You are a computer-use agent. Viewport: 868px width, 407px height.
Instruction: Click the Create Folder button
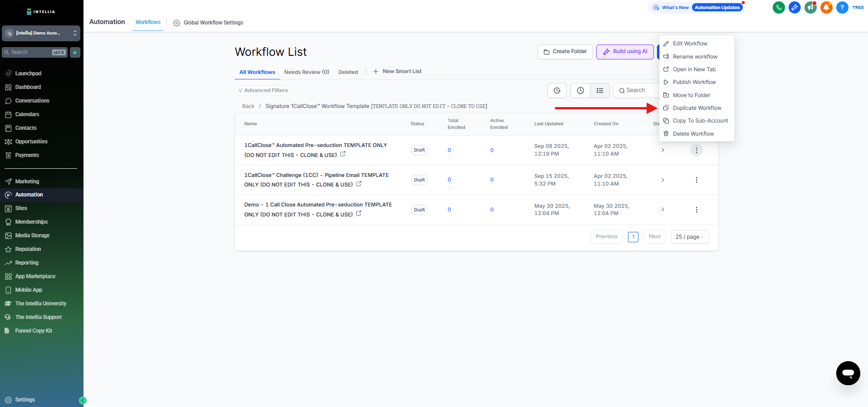coord(565,52)
